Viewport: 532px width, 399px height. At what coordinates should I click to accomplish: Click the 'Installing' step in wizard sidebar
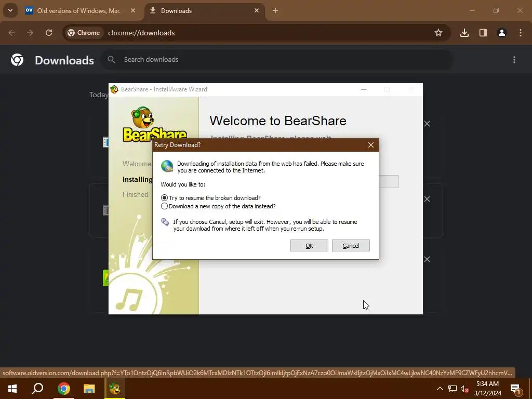pos(137,179)
